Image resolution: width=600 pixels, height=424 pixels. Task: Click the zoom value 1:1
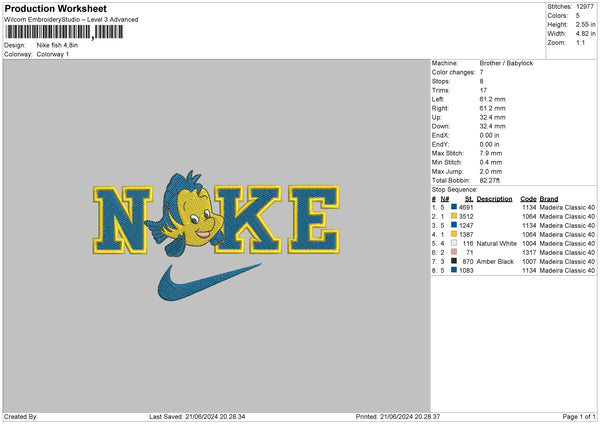[580, 42]
